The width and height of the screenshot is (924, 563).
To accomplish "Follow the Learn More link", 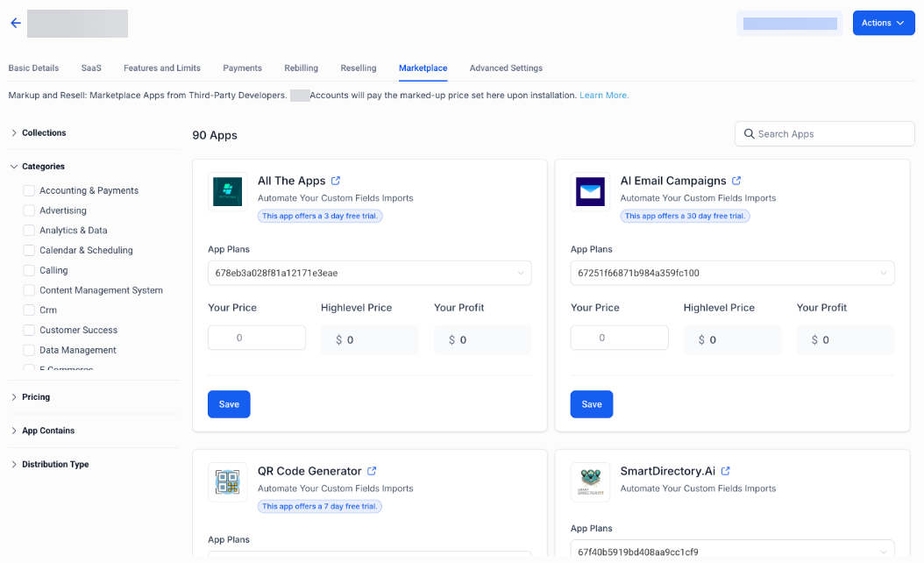I will point(604,95).
